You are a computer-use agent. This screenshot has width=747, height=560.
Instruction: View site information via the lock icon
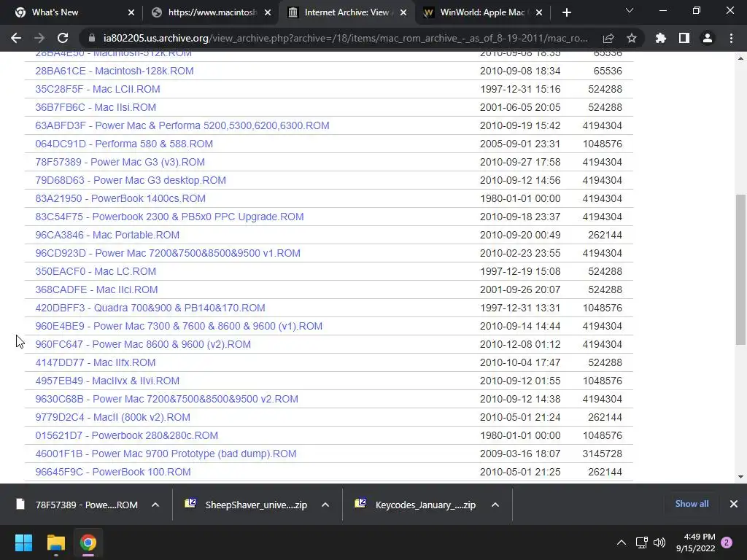[x=92, y=38]
